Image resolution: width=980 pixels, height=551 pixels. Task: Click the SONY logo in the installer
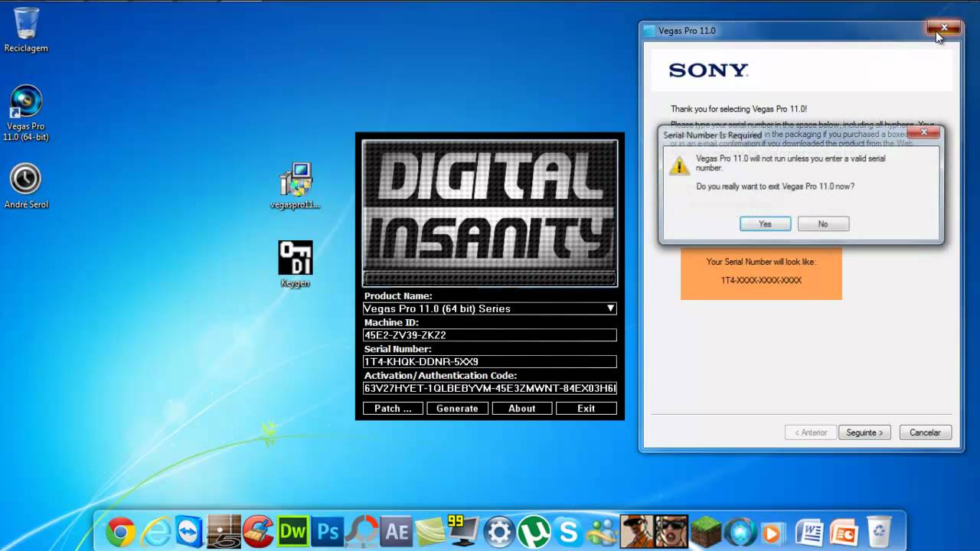pos(708,70)
